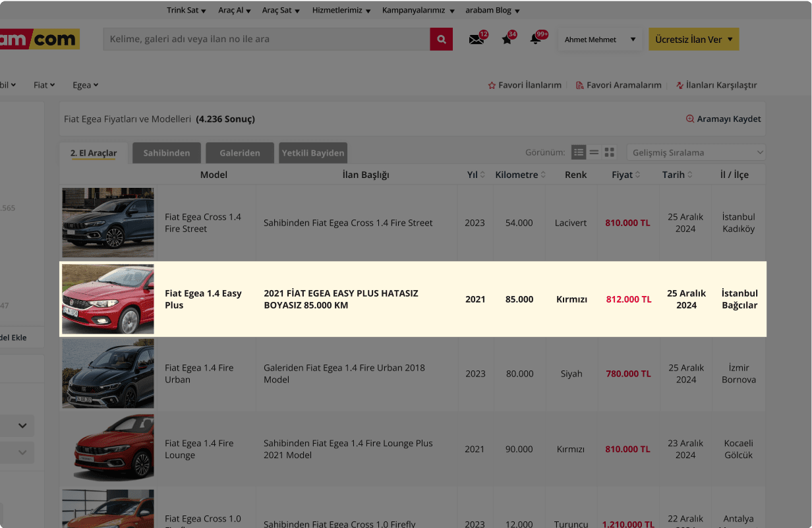Open the Trink Sat menu
The width and height of the screenshot is (812, 528).
click(187, 11)
